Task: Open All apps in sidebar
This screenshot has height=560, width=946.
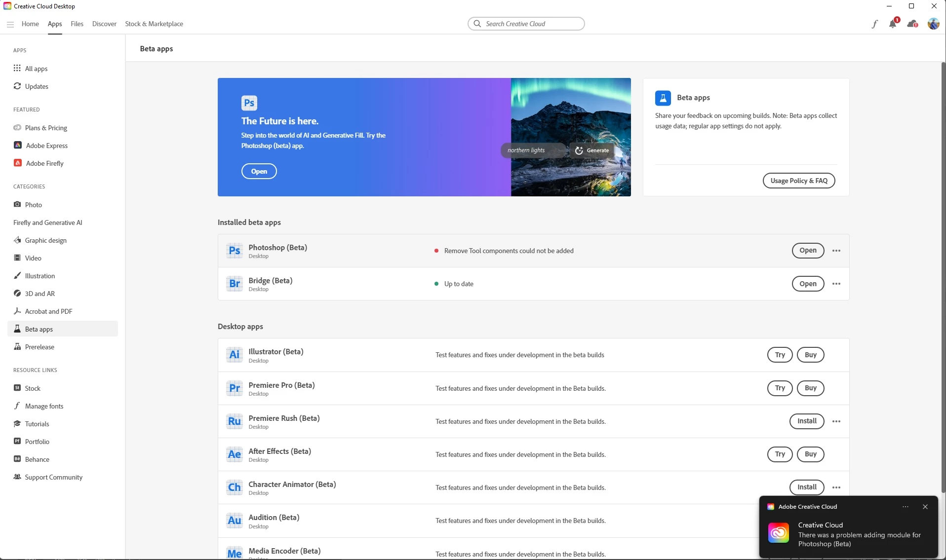Action: (x=63, y=69)
